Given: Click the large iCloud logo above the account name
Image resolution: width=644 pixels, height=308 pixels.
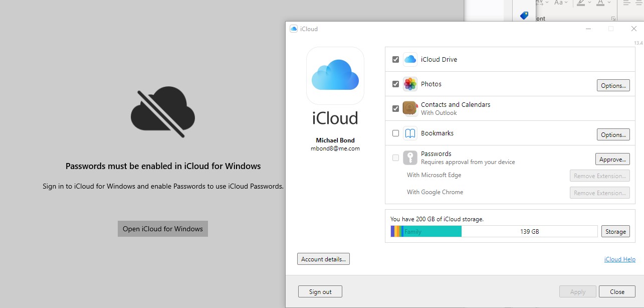Looking at the screenshot, I should point(335,76).
